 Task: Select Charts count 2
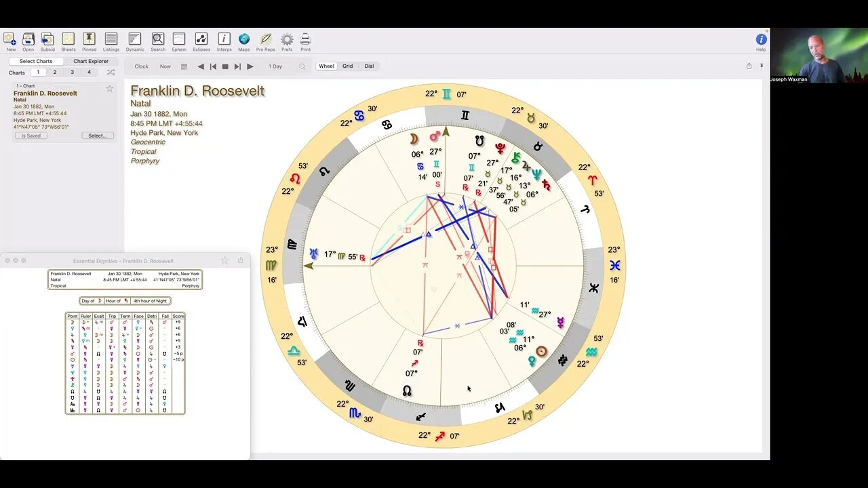[55, 73]
